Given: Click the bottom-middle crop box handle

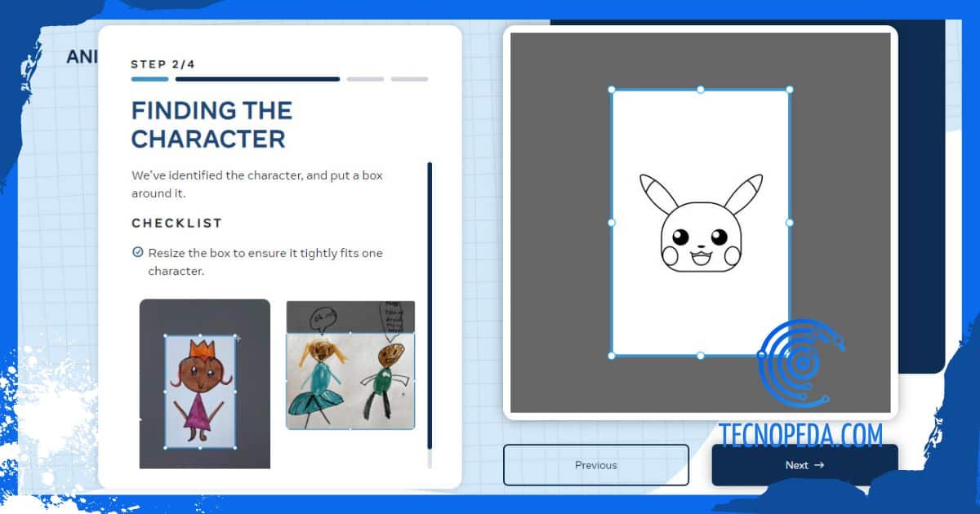Looking at the screenshot, I should tap(701, 356).
